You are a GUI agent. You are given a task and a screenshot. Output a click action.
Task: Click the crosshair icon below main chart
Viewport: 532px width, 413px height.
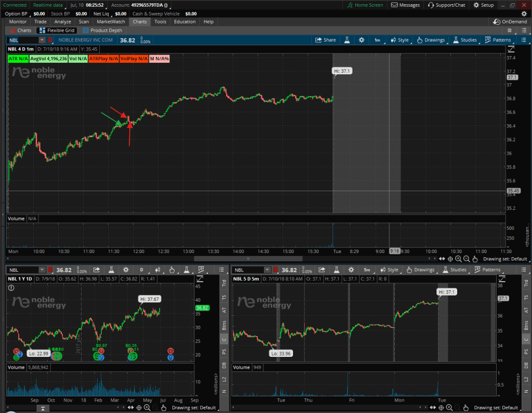[449, 259]
